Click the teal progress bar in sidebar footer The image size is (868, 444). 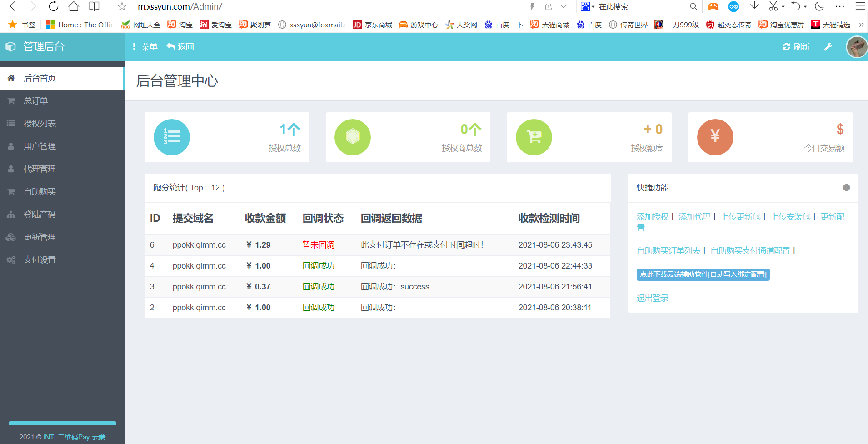point(62,423)
